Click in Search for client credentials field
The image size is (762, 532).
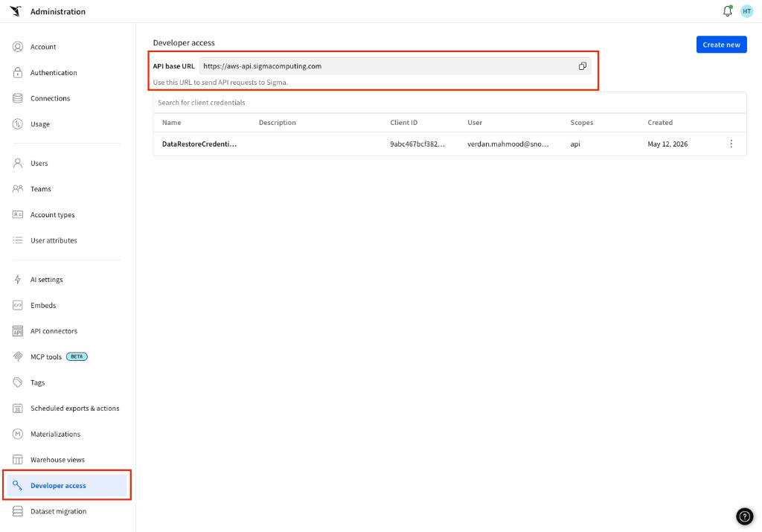click(449, 103)
